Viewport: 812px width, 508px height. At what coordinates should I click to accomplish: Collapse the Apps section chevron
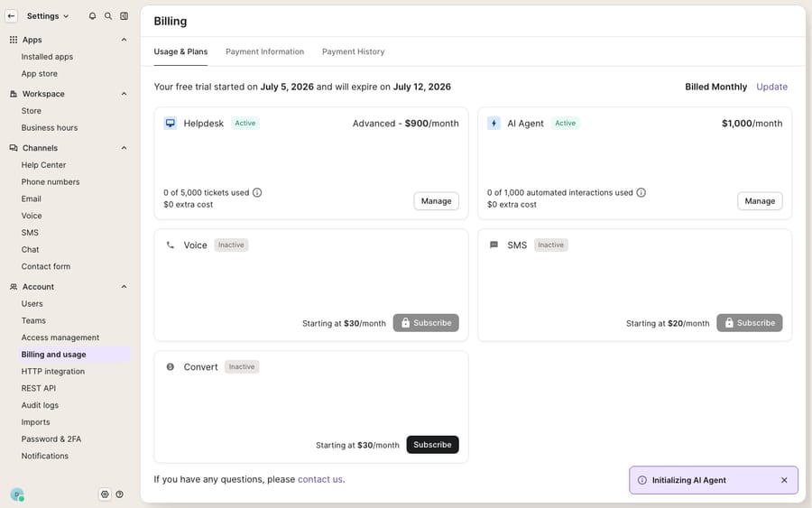coord(124,40)
